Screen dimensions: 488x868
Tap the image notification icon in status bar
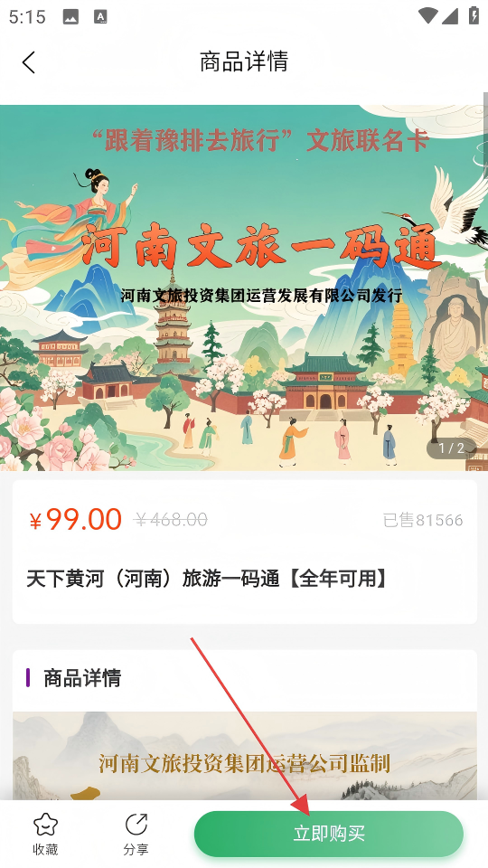70,17
